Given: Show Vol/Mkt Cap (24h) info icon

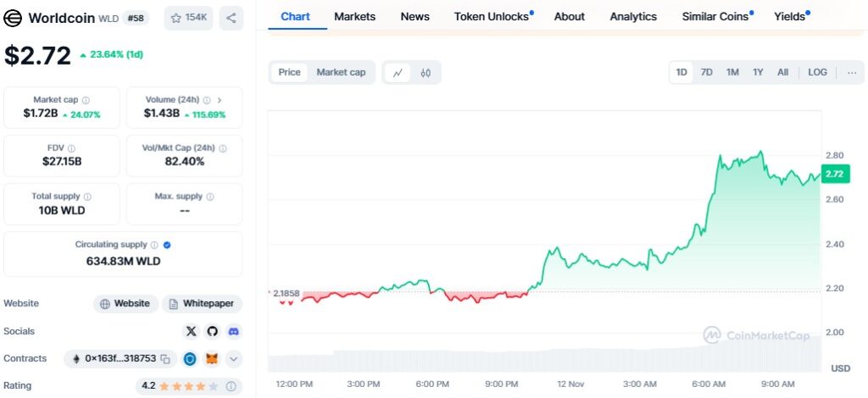Looking at the screenshot, I should point(223,149).
